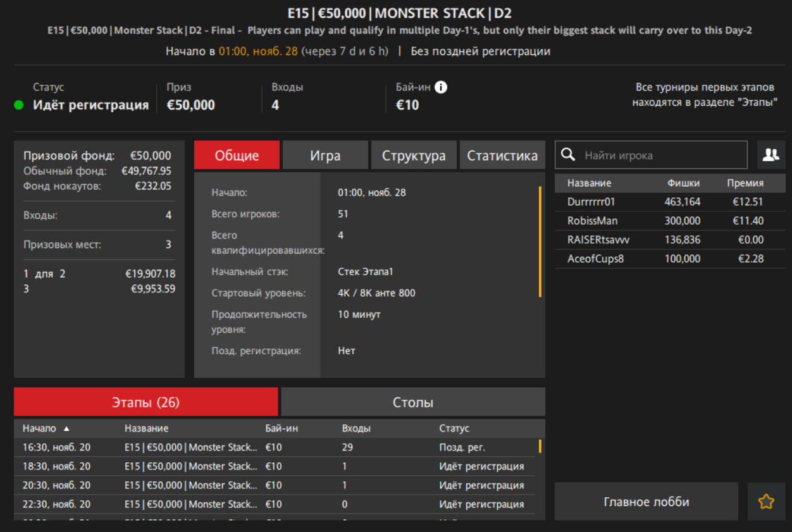Switch to the Игра tab

[x=325, y=156]
